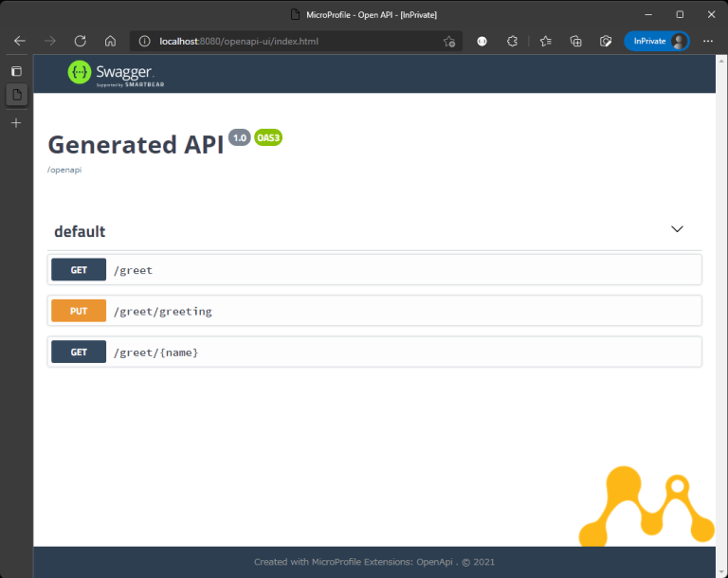
Task: Add this page to favorites star icon
Action: (x=449, y=42)
